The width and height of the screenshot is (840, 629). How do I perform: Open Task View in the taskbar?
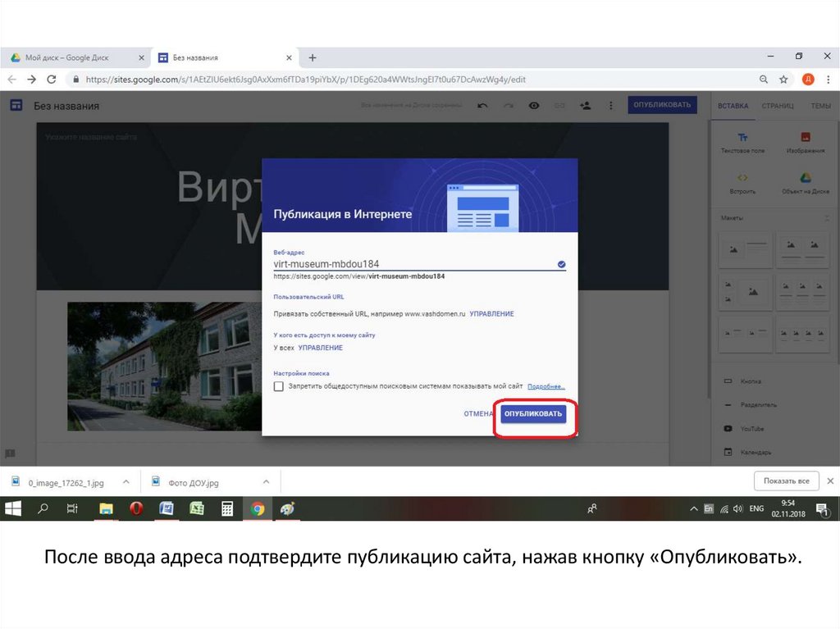[x=72, y=508]
